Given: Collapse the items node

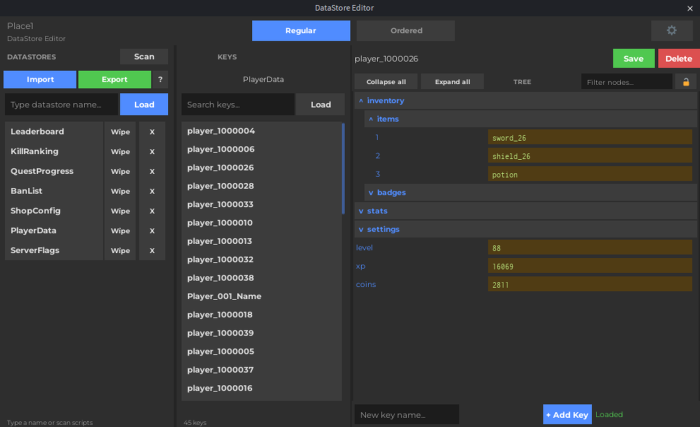Looking at the screenshot, I should (371, 119).
